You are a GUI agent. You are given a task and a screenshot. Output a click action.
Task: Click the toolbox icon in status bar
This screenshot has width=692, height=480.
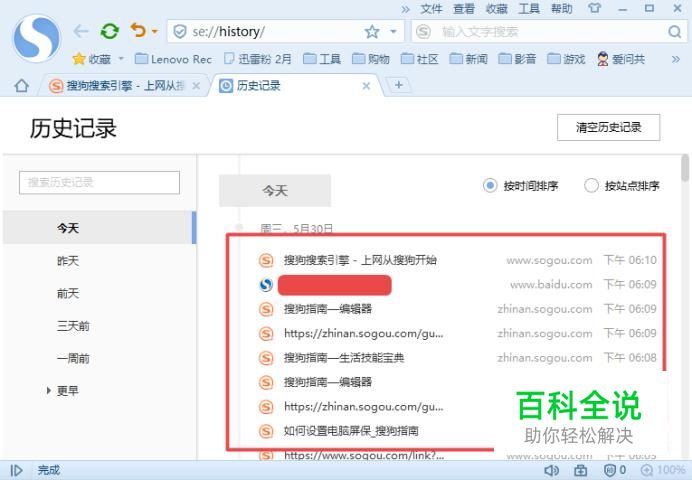click(x=580, y=470)
